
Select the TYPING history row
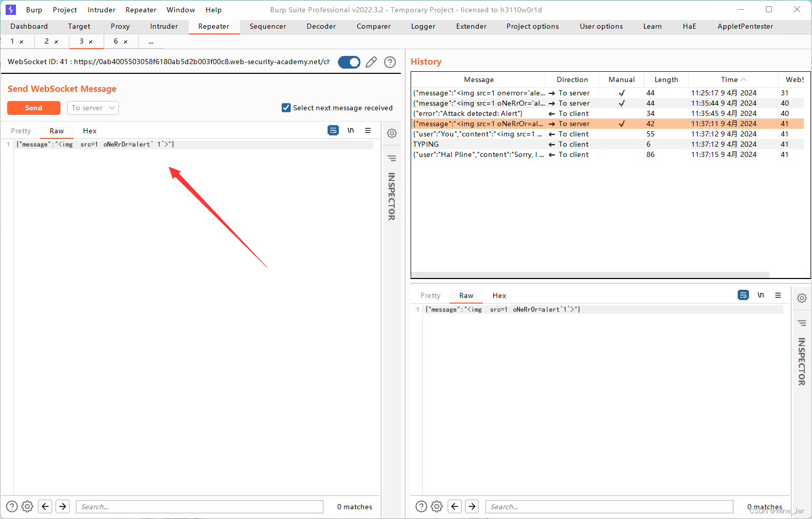coord(608,144)
